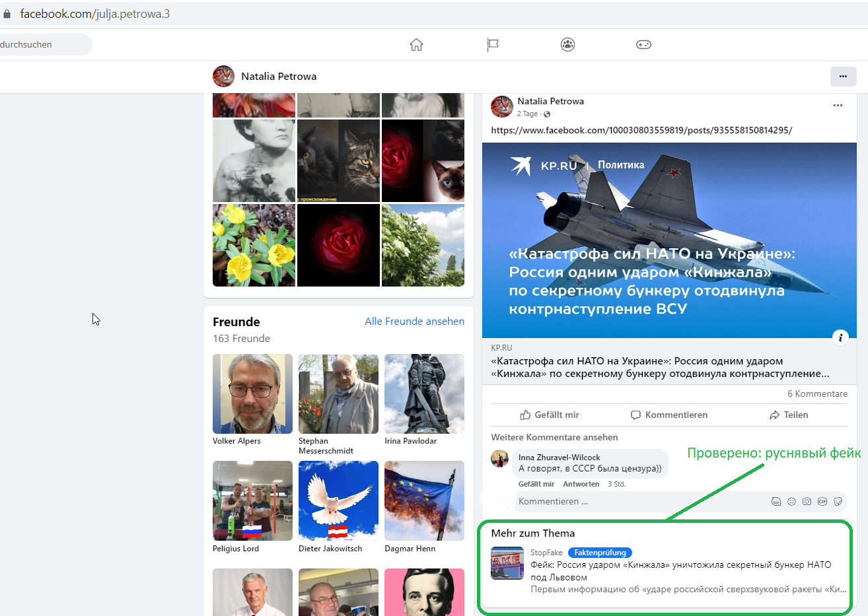
Task: Open yellow flowers photo thumbnail
Action: click(x=254, y=245)
